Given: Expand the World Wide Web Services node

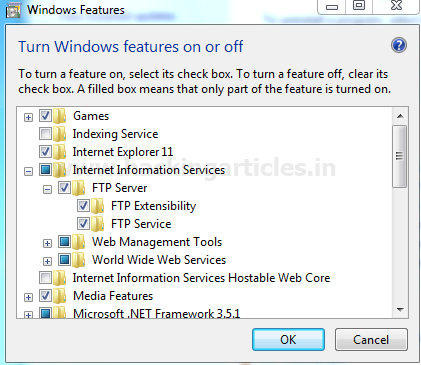Looking at the screenshot, I should [x=47, y=261].
